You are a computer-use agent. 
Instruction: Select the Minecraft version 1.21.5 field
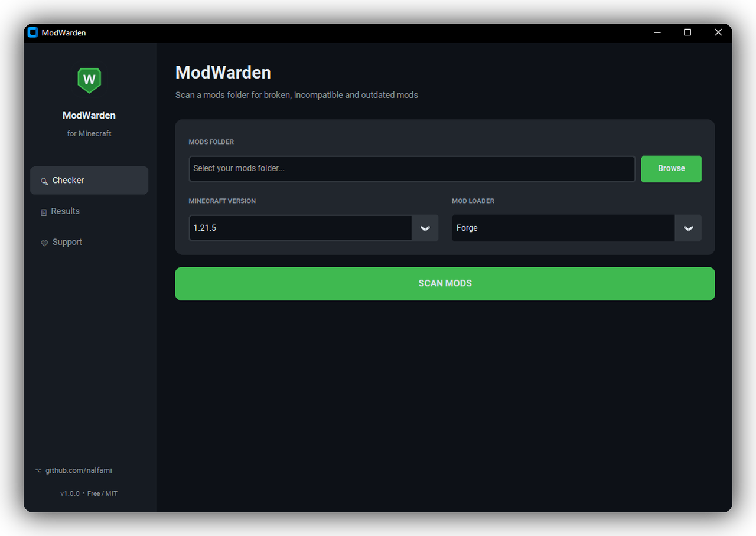click(301, 228)
